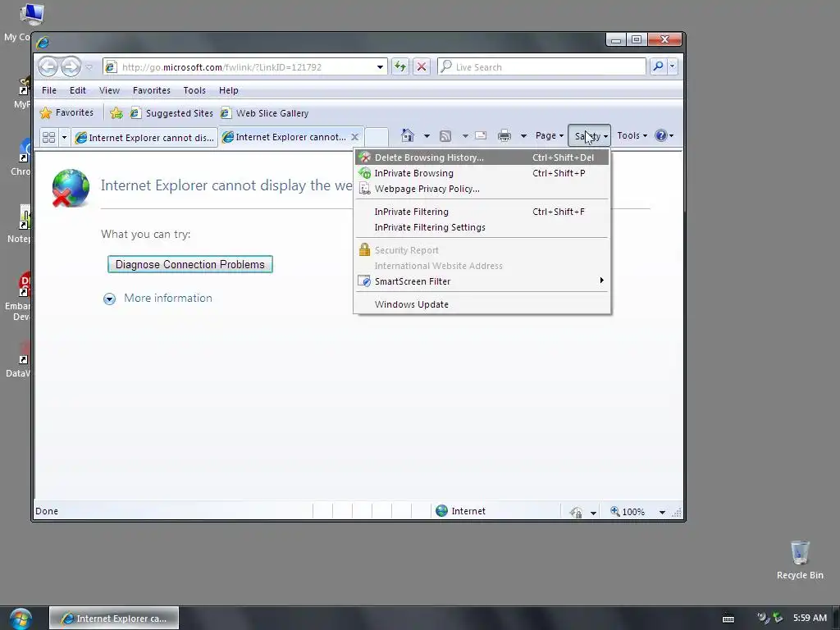Viewport: 840px width, 630px height.
Task: Expand the SmartScreen Filter submenu
Action: (x=482, y=281)
